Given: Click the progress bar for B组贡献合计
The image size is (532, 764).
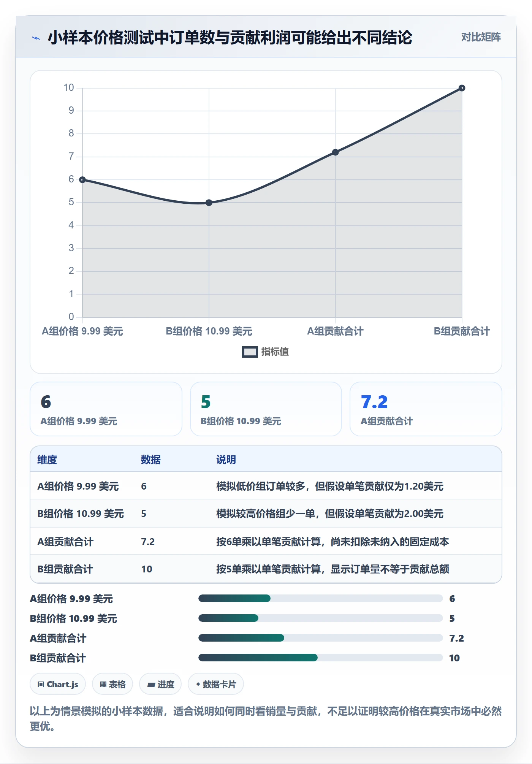Looking at the screenshot, I should [x=321, y=658].
